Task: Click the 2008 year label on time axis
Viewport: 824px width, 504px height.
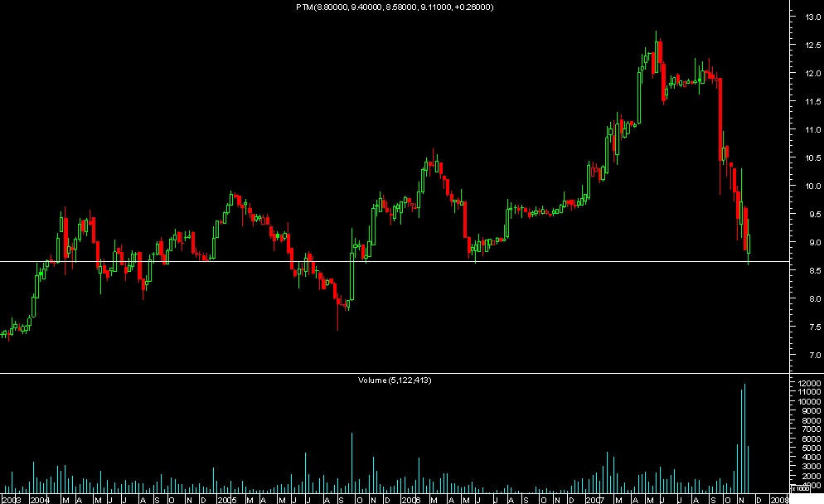Action: pos(779,500)
